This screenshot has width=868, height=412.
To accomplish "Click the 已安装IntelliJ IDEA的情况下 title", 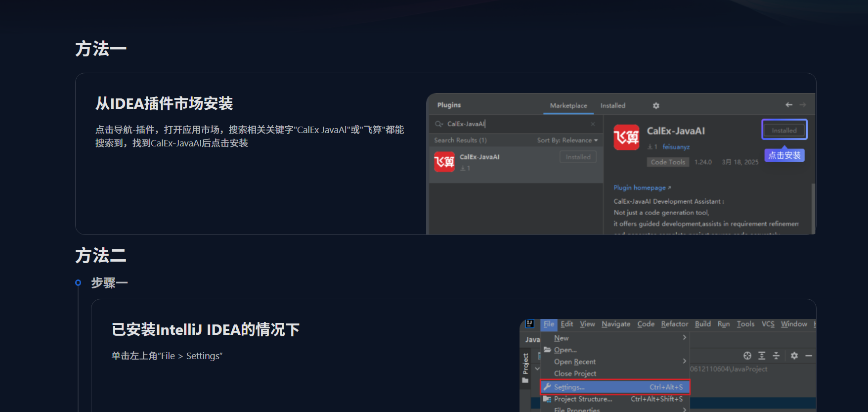I will pyautogui.click(x=206, y=329).
